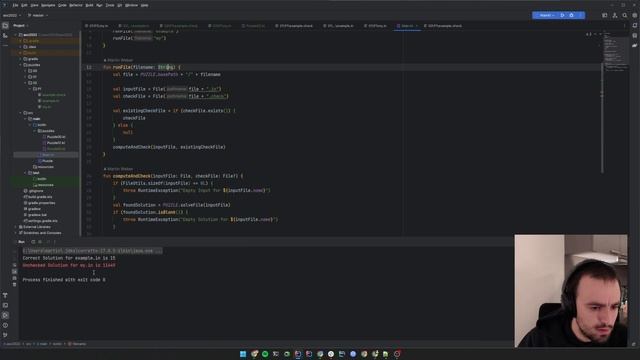Open project selector aoc2022 dropdown

pyautogui.click(x=12, y=16)
